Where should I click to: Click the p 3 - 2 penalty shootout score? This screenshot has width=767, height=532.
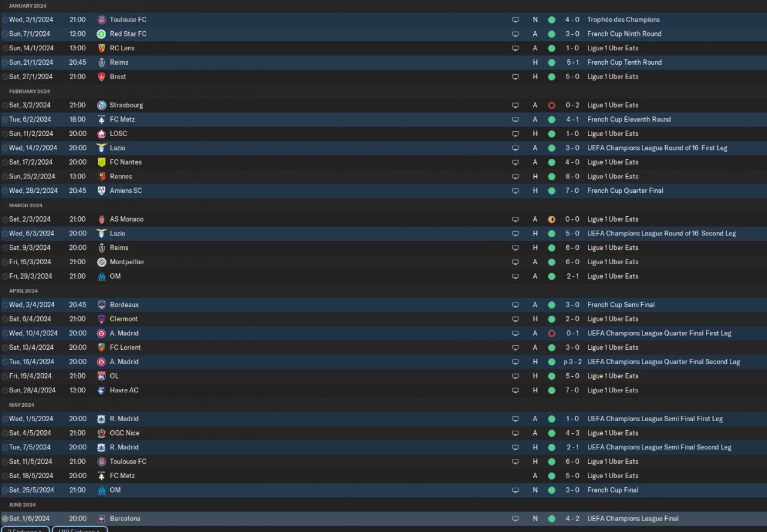[572, 362]
